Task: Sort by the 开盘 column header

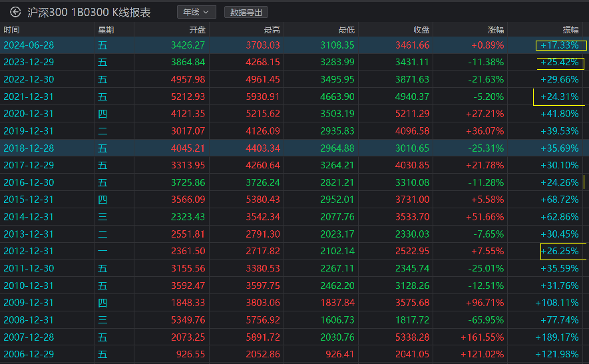Action: pos(197,30)
